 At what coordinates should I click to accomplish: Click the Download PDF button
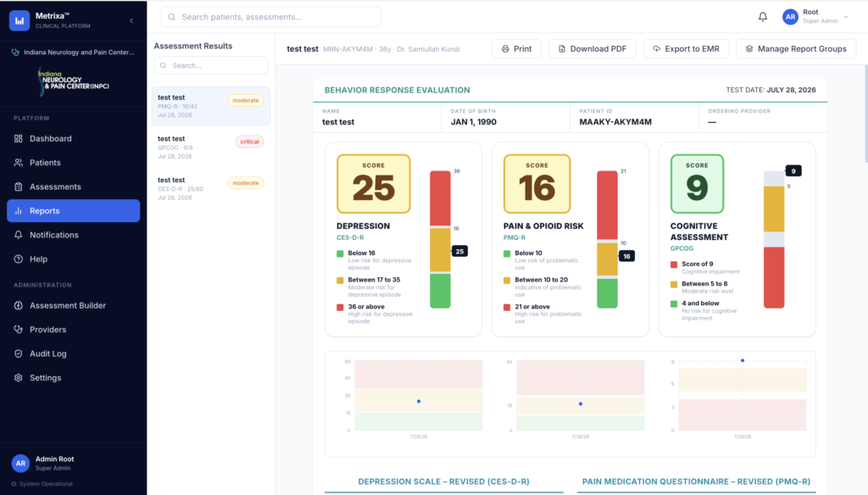click(x=593, y=48)
